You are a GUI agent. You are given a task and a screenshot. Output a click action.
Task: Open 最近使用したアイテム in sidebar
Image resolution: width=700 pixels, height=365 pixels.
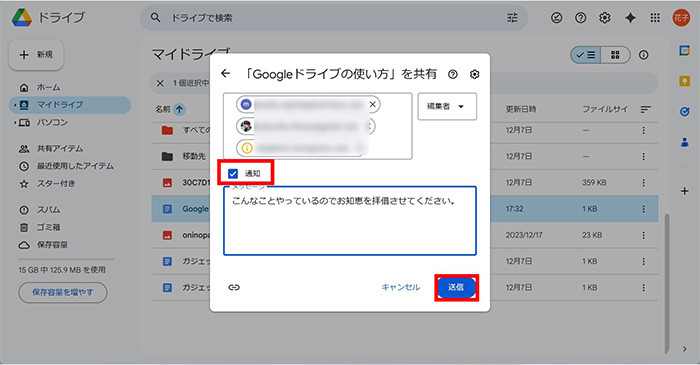point(75,166)
